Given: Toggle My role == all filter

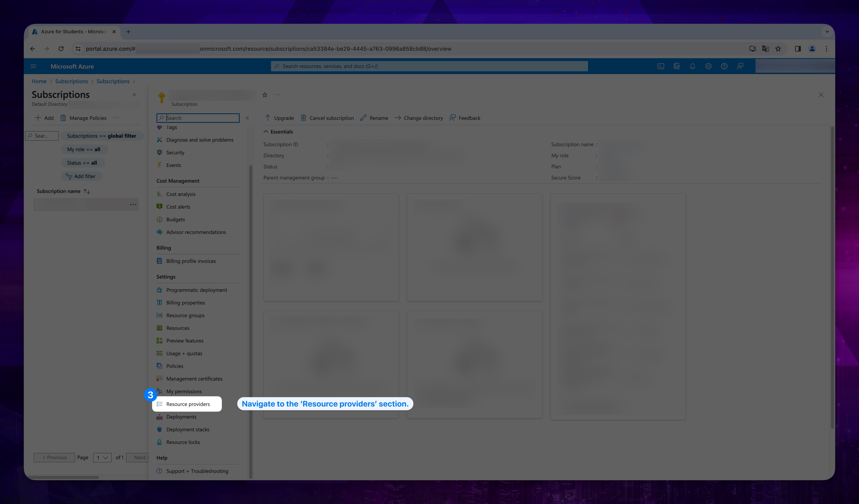Looking at the screenshot, I should [82, 149].
